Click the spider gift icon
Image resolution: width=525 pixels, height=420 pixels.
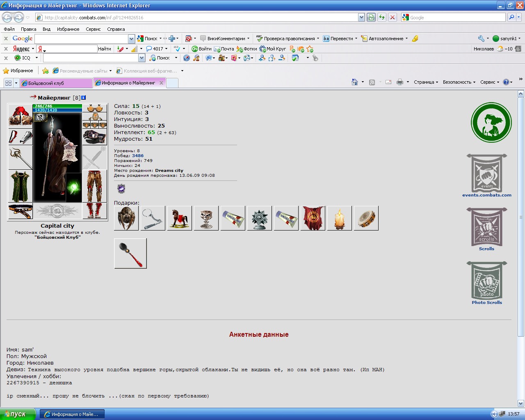click(126, 218)
